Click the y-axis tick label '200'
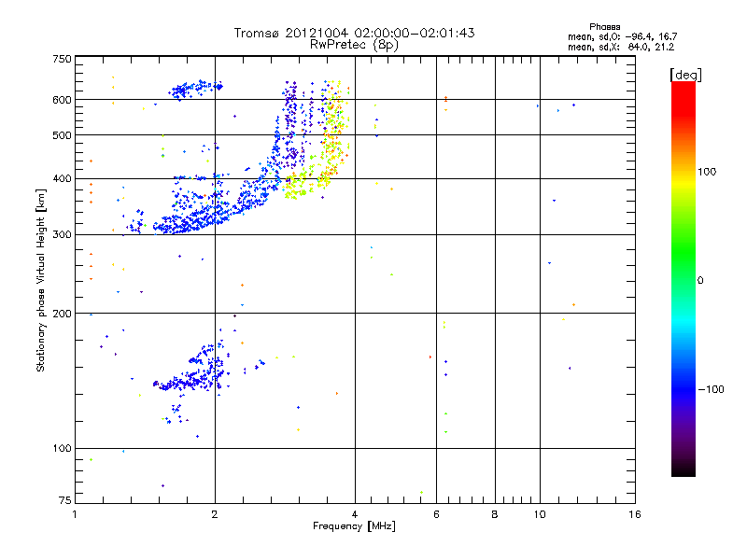This screenshot has height=560, width=747. (x=62, y=314)
